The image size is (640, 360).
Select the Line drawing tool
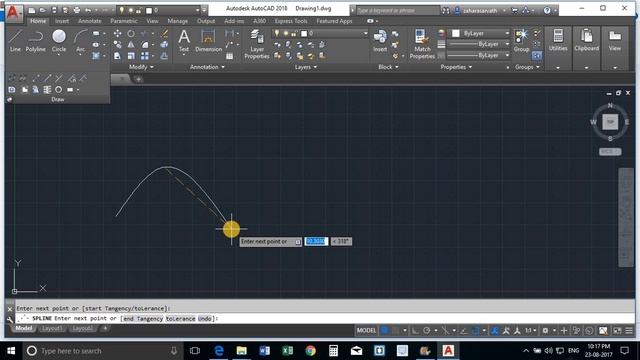click(x=15, y=40)
